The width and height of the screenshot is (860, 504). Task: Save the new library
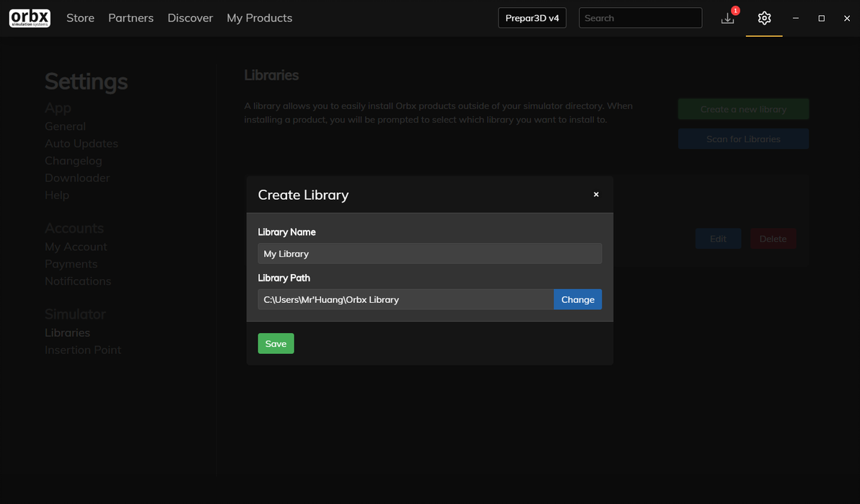(276, 343)
